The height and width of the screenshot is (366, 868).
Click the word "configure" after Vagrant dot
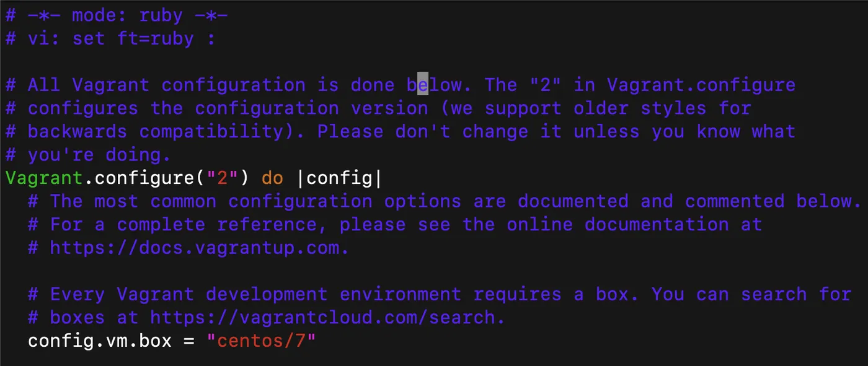(x=144, y=178)
